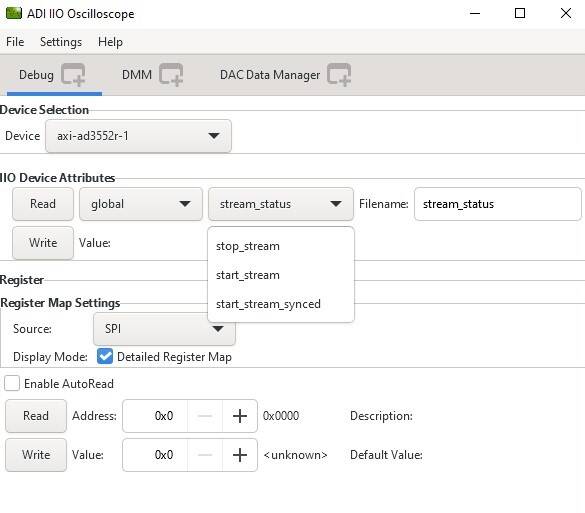Click the Filename stream_status text field

coord(498,204)
